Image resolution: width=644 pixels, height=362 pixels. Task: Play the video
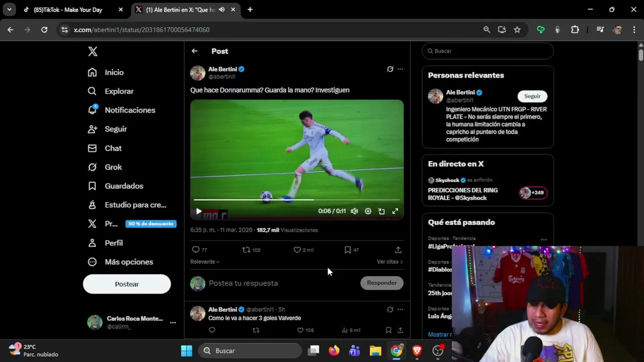(199, 211)
